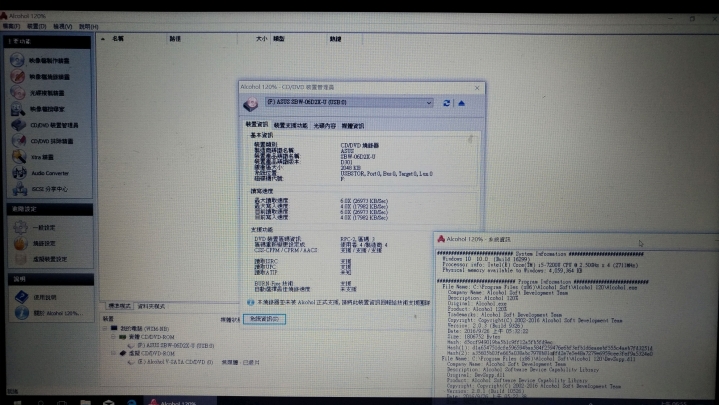Viewport: 720px width, 405px height.
Task: Open the File menu in menu bar
Action: tap(11, 27)
